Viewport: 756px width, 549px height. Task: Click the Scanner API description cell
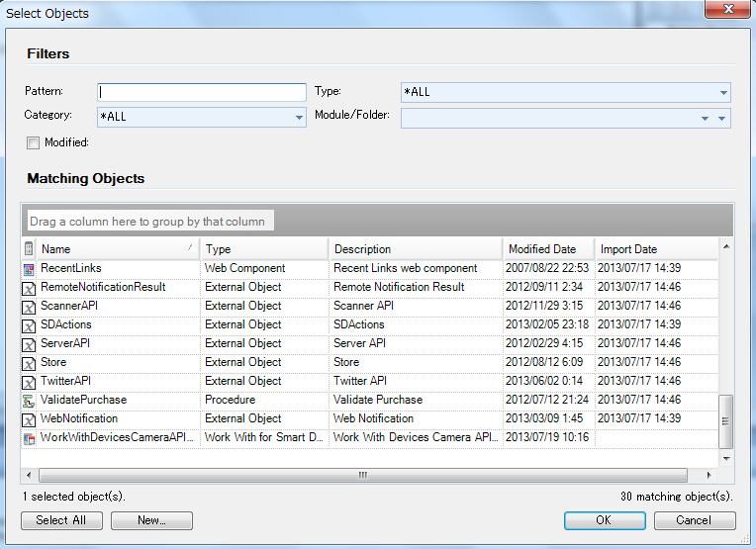[x=363, y=306]
